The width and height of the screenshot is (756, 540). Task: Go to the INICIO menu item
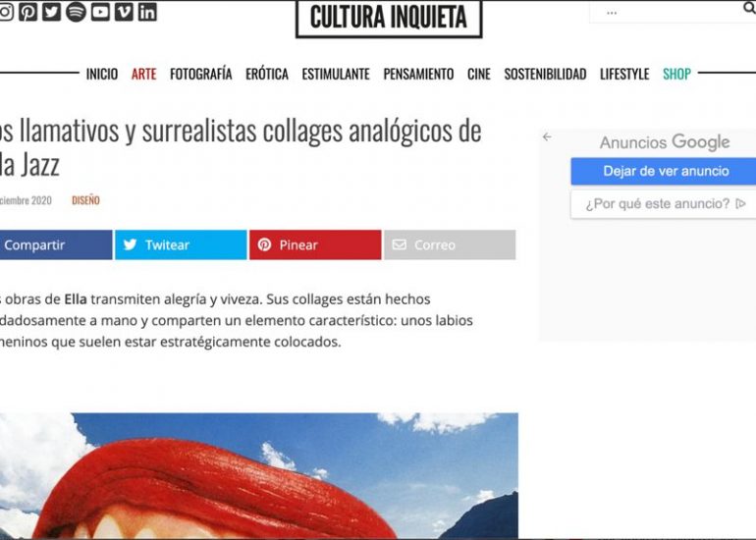(x=102, y=74)
